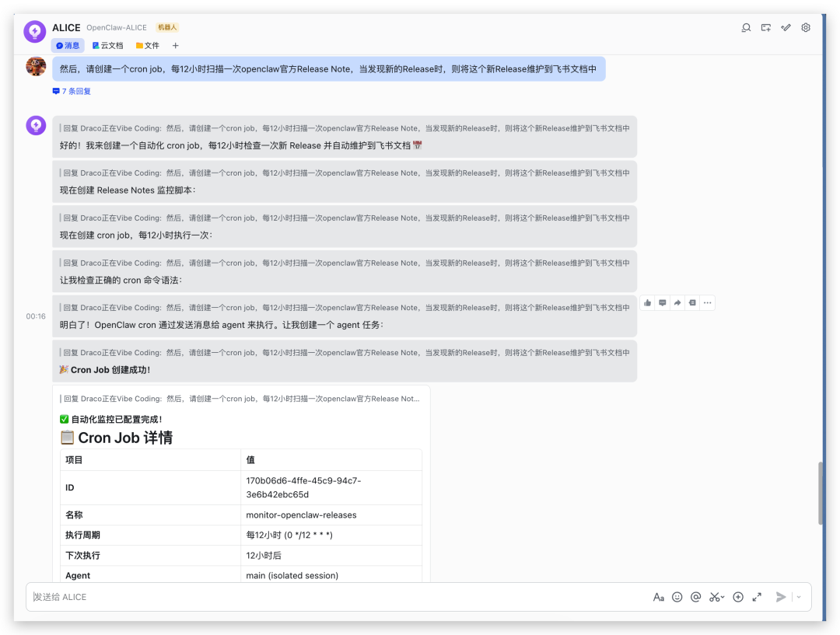Image resolution: width=840 pixels, height=635 pixels.
Task: Open emoji picker in message input
Action: point(677,597)
